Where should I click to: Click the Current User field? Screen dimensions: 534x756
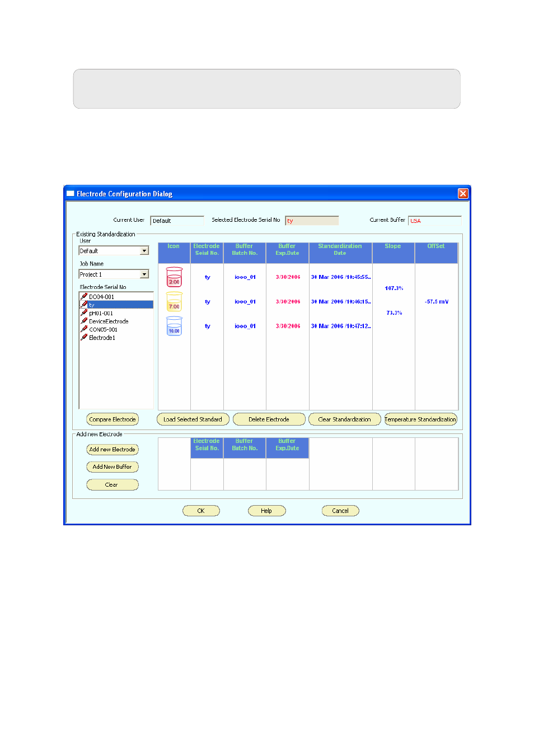(x=177, y=221)
